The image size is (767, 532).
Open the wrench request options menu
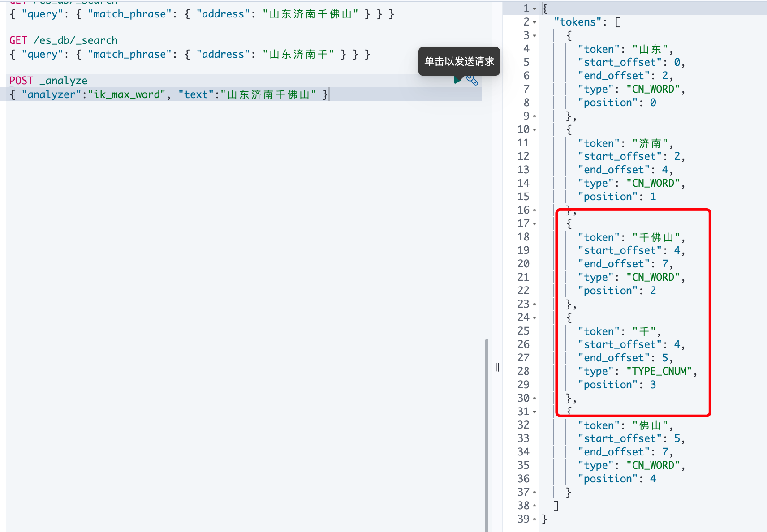pos(472,80)
